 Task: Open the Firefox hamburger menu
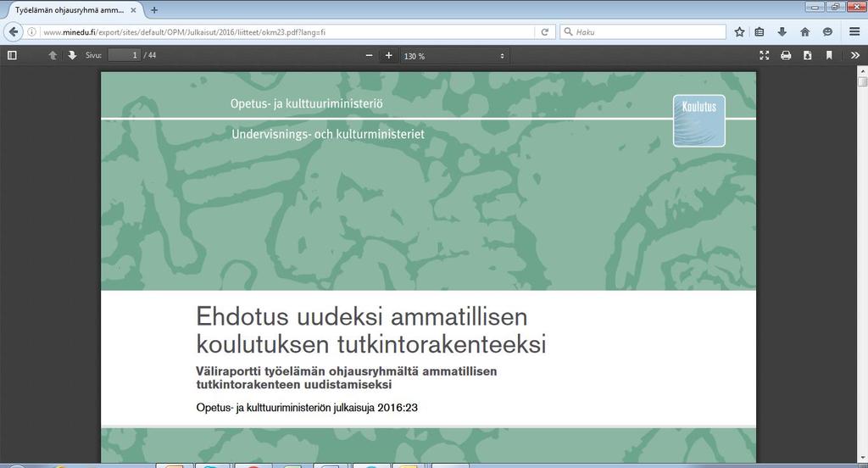point(854,32)
